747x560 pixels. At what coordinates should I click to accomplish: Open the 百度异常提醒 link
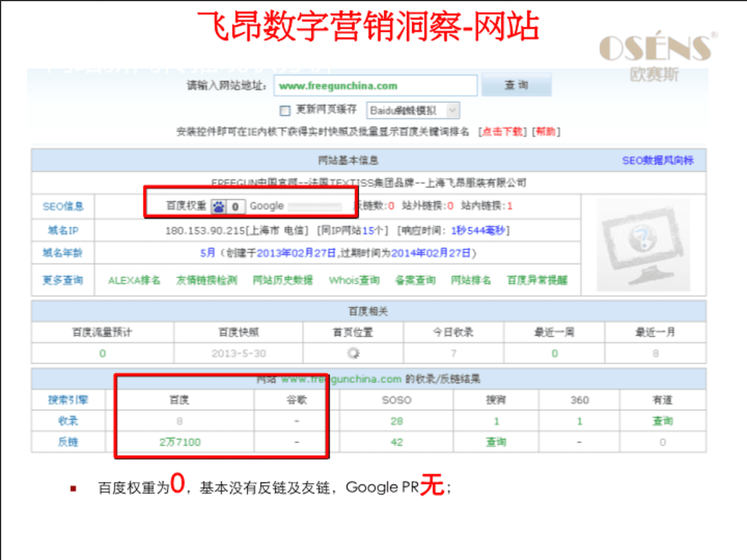pyautogui.click(x=537, y=280)
